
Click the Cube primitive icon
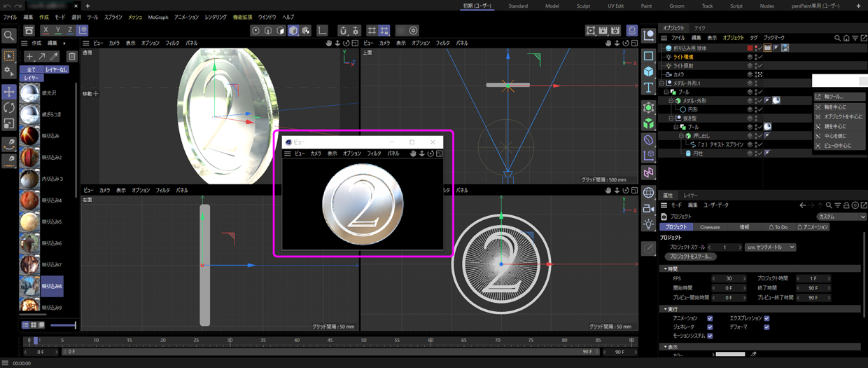click(649, 72)
